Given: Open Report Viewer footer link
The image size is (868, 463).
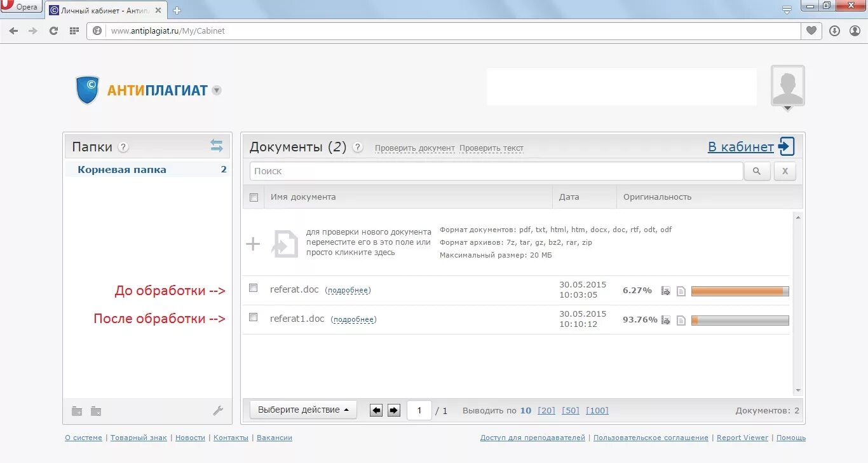Looking at the screenshot, I should click(x=742, y=438).
